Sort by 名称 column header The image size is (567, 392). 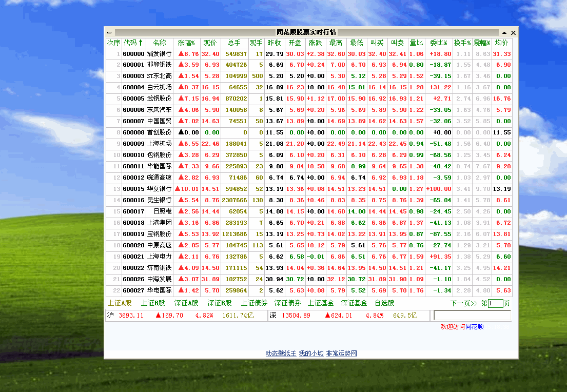(160, 43)
